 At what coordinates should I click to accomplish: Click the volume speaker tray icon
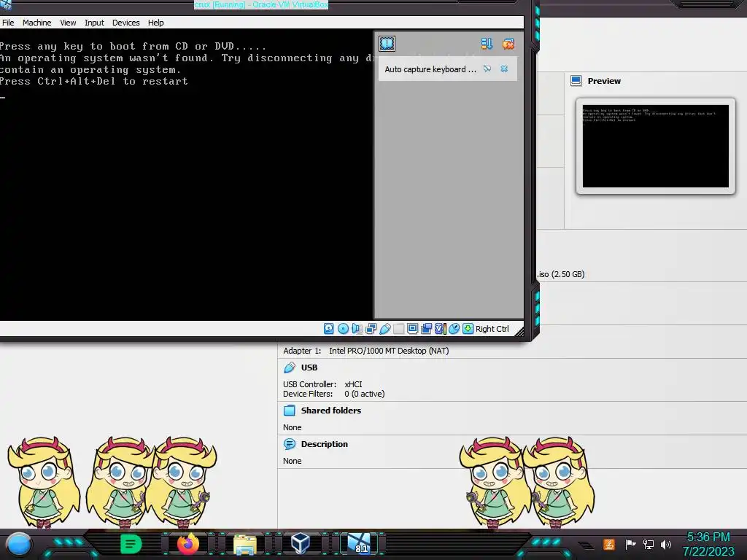point(666,544)
